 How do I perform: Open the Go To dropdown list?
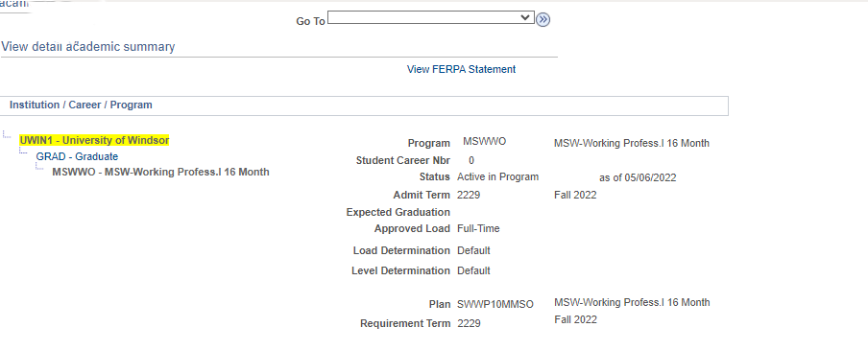(431, 17)
